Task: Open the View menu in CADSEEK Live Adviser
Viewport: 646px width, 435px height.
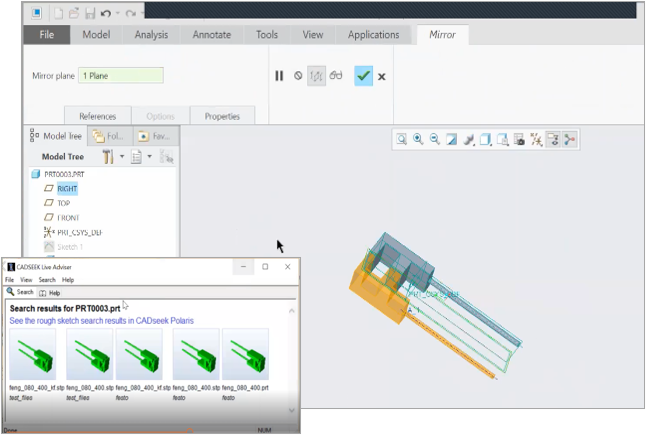Action: coord(26,280)
